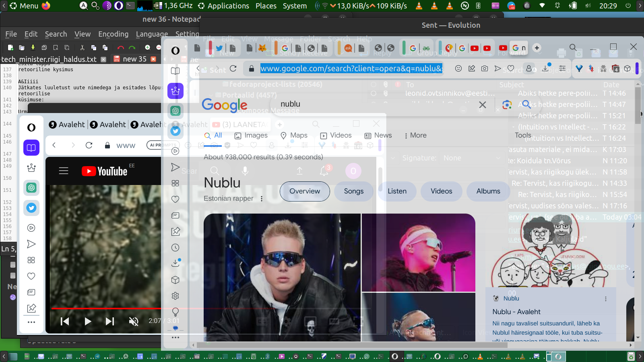Click the red YouTube progress bar
This screenshot has width=644, height=362.
[105, 309]
